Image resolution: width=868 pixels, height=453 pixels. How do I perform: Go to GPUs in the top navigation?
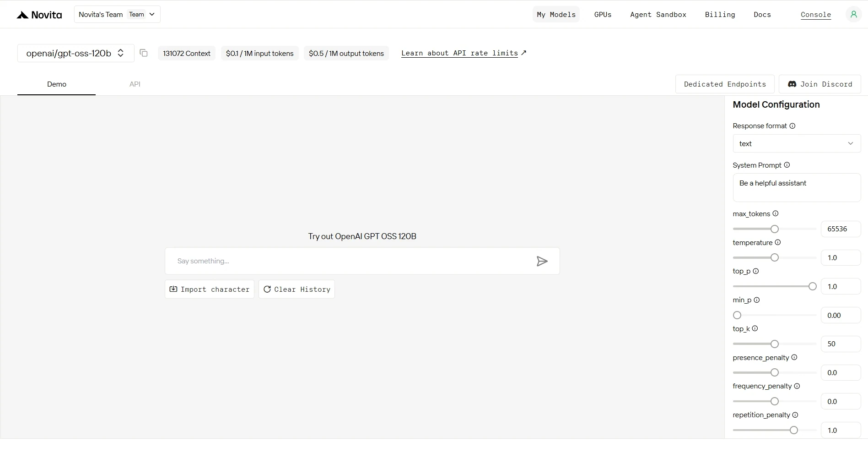(x=603, y=14)
